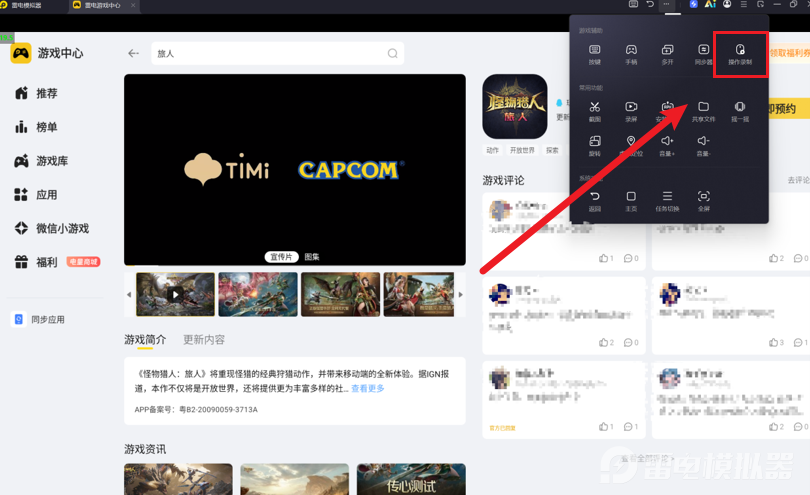The image size is (810, 495).
Task: Open 微信小游戏 section
Action: point(52,228)
